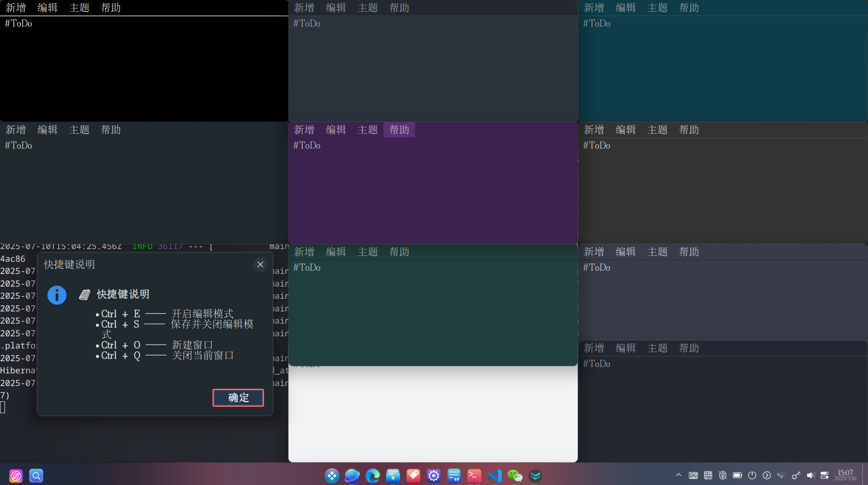868x485 pixels.
Task: Click #ToDo text in teal window
Action: [x=597, y=24]
